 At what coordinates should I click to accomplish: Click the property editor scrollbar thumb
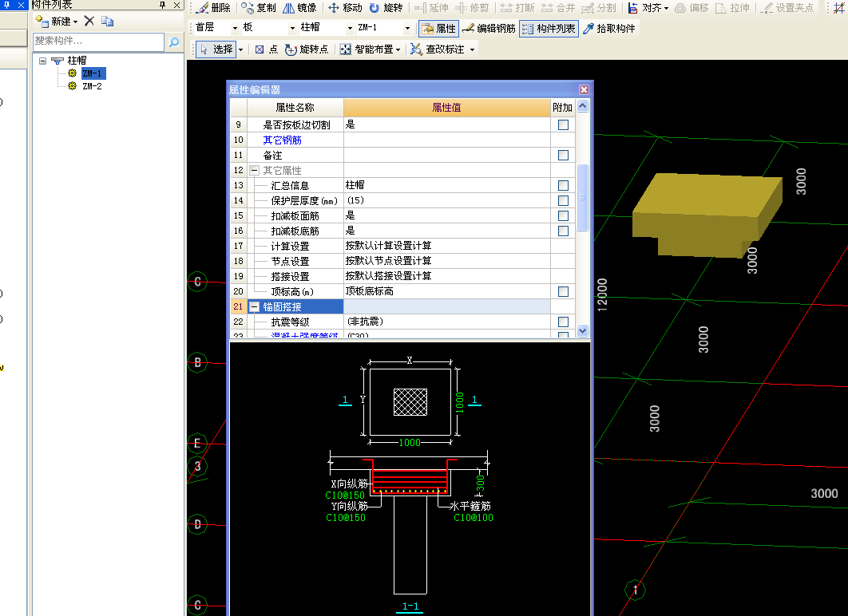pyautogui.click(x=582, y=197)
